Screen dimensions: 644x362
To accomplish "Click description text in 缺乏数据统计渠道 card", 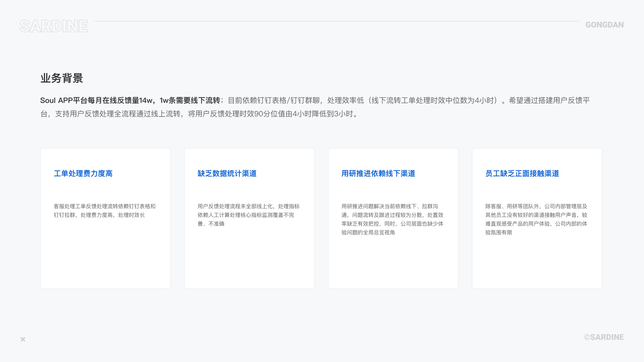I will [x=248, y=215].
